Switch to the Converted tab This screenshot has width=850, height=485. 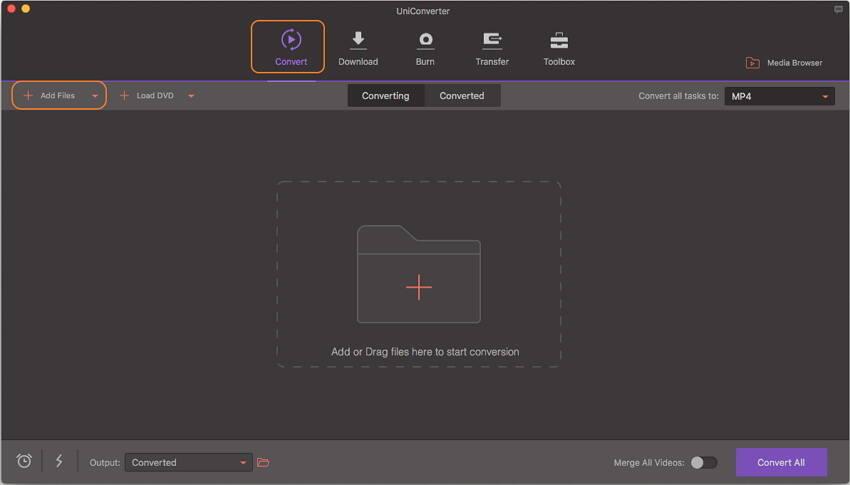tap(462, 96)
